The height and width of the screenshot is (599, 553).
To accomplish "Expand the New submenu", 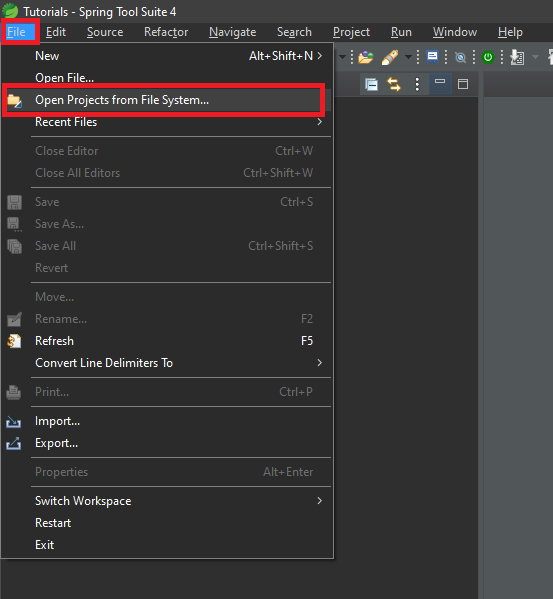I will tap(167, 56).
